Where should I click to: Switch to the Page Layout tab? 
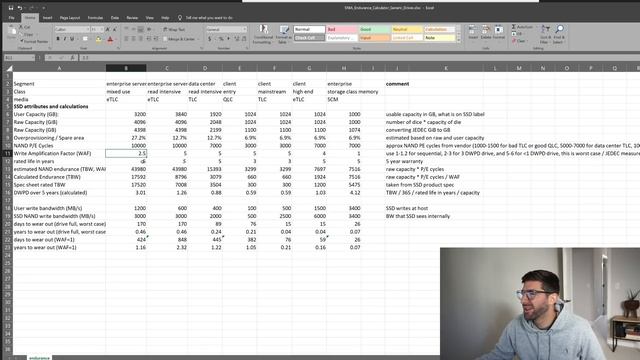click(x=70, y=18)
